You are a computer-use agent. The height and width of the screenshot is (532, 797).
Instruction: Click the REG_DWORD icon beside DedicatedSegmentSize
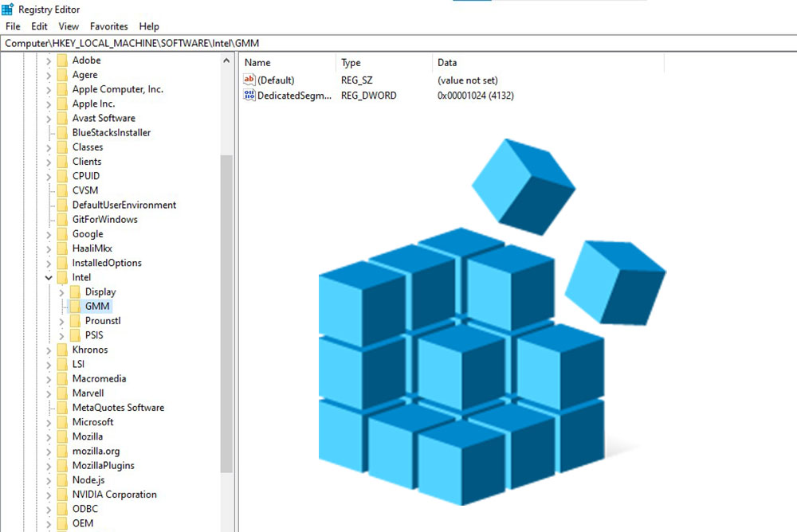click(x=248, y=96)
